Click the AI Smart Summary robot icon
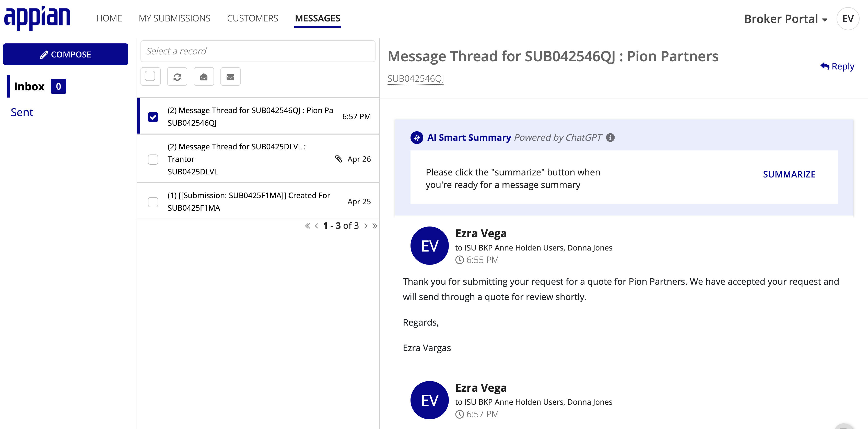This screenshot has height=429, width=868. [x=415, y=137]
